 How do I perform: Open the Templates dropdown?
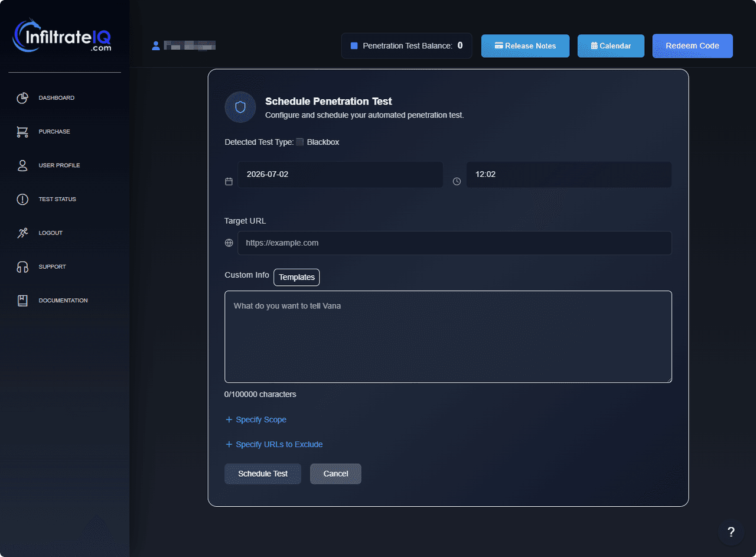tap(296, 277)
